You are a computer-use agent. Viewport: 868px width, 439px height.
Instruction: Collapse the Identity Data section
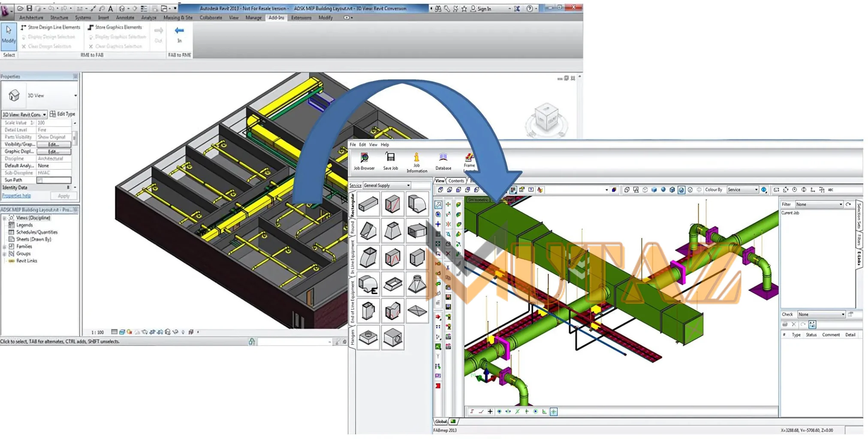[x=68, y=187]
